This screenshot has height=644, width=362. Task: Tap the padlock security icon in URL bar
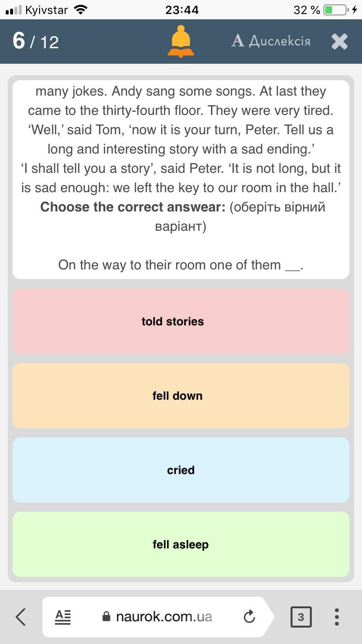coord(106,616)
